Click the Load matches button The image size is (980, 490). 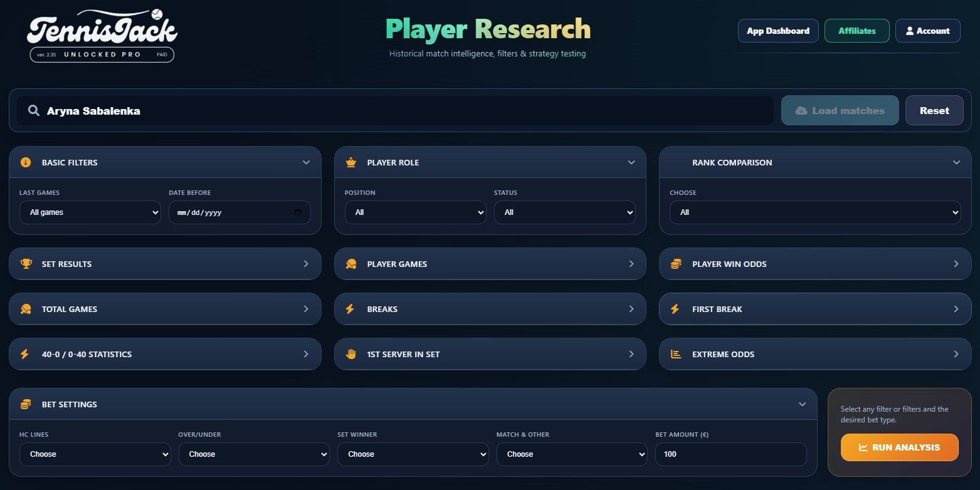(840, 110)
